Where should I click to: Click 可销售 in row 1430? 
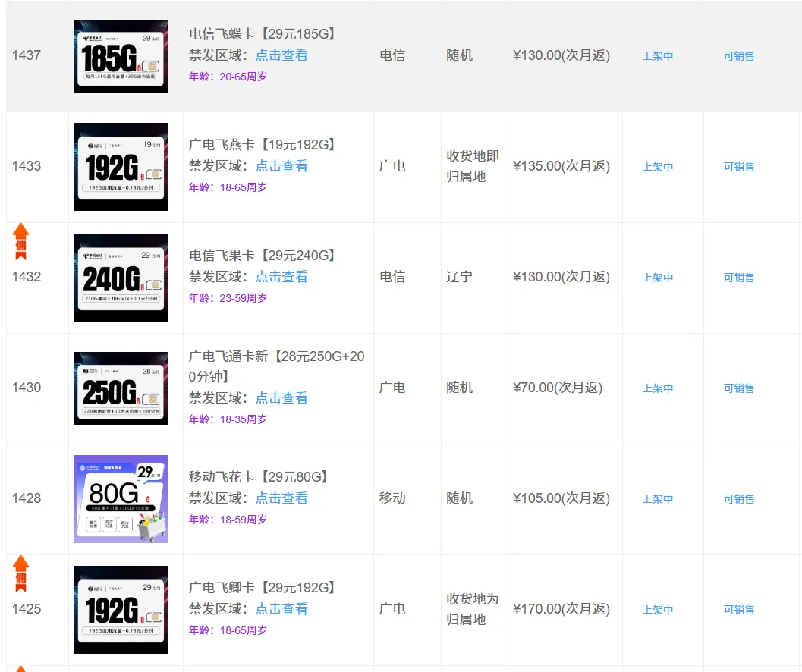coord(739,388)
